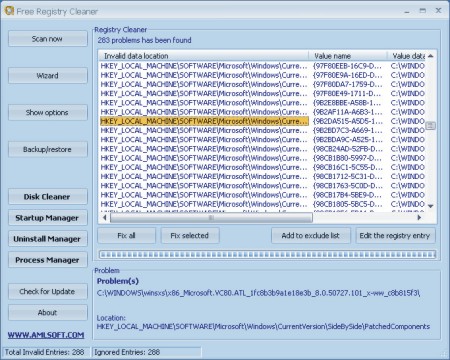The height and width of the screenshot is (360, 450).
Task: Sort by Value name column
Action: 348,56
